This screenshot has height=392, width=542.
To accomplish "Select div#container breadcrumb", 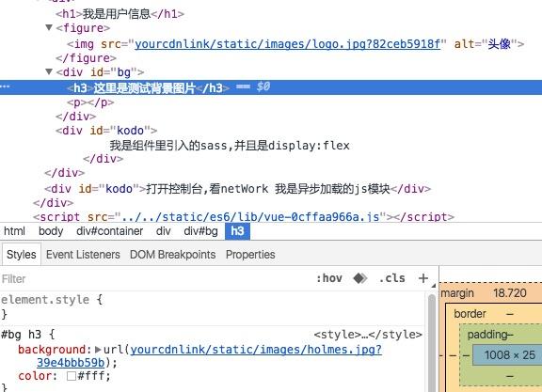I will tap(109, 231).
